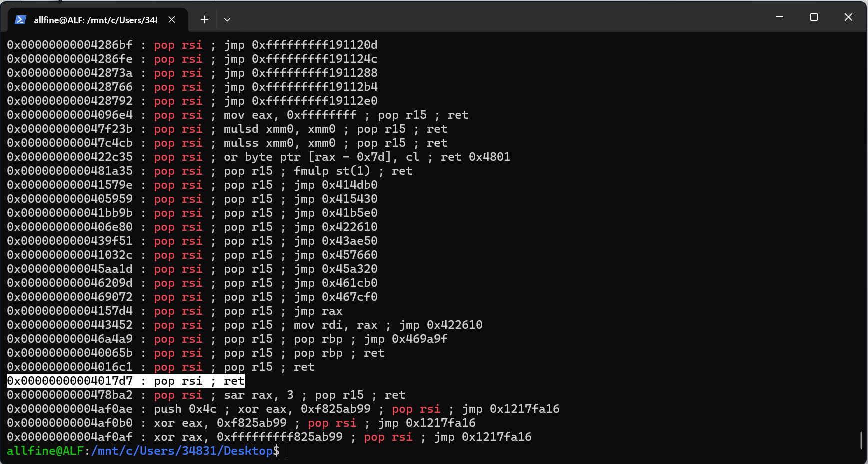Click the PowerShell icon on the terminal tab

tap(20, 20)
